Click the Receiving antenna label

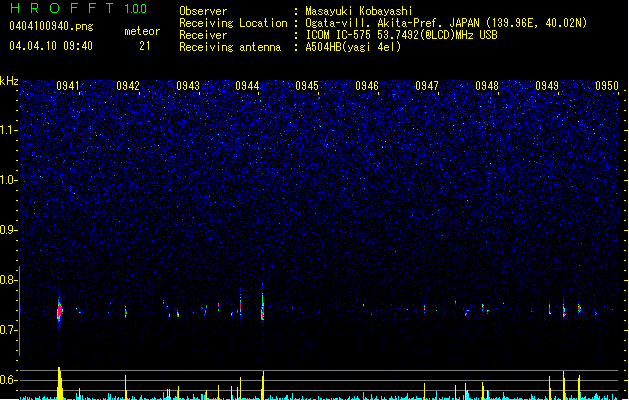coord(230,47)
